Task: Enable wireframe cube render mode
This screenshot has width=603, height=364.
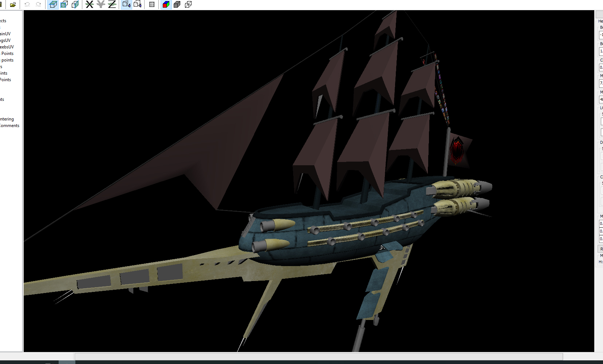Action: pyautogui.click(x=188, y=4)
